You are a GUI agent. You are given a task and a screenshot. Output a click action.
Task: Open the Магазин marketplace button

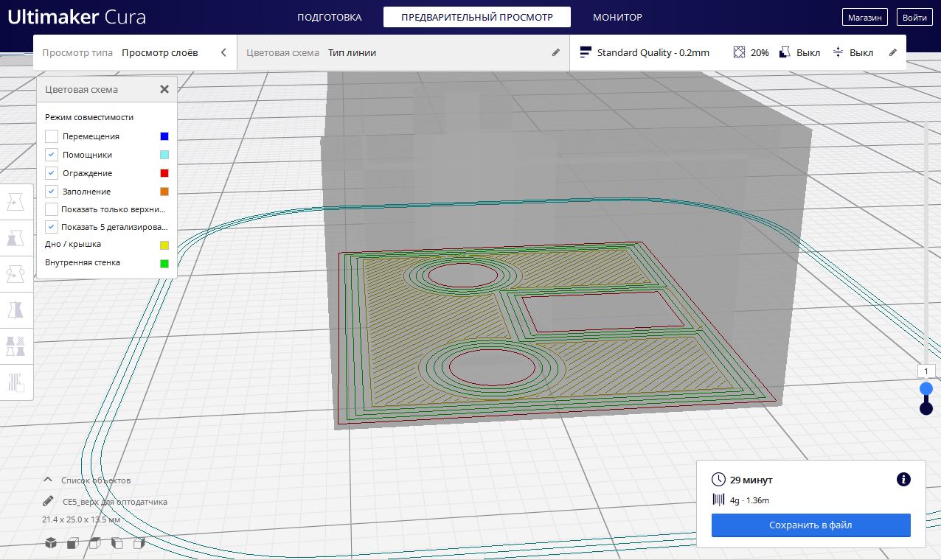[x=864, y=17]
